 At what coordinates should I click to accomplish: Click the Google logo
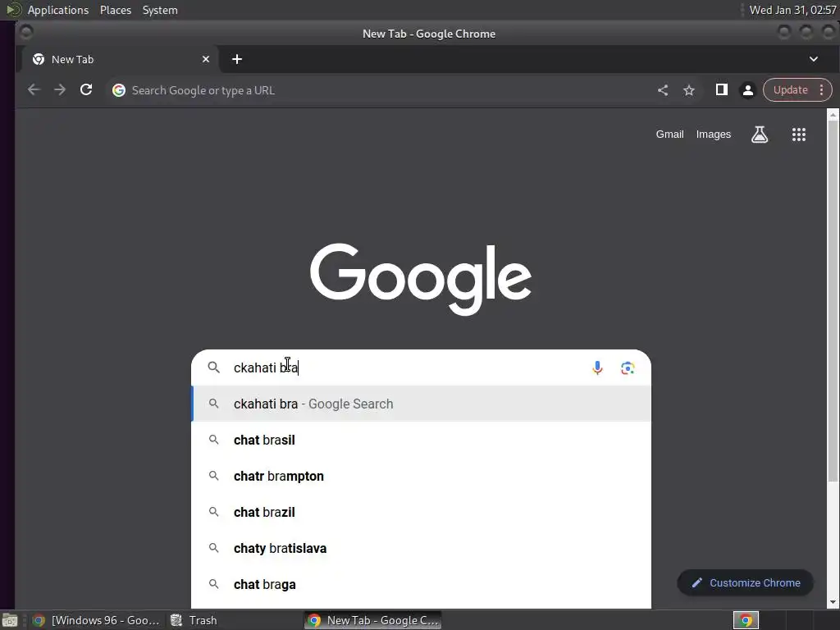coord(421,279)
